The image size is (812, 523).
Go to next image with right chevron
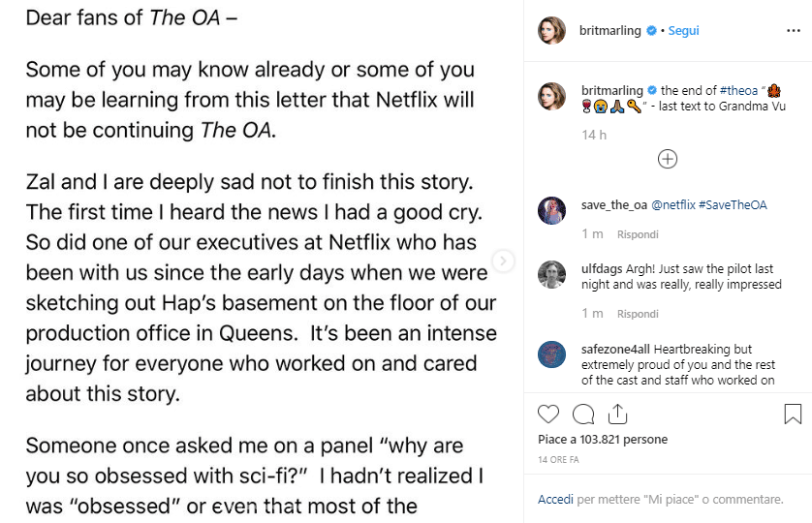tap(503, 261)
